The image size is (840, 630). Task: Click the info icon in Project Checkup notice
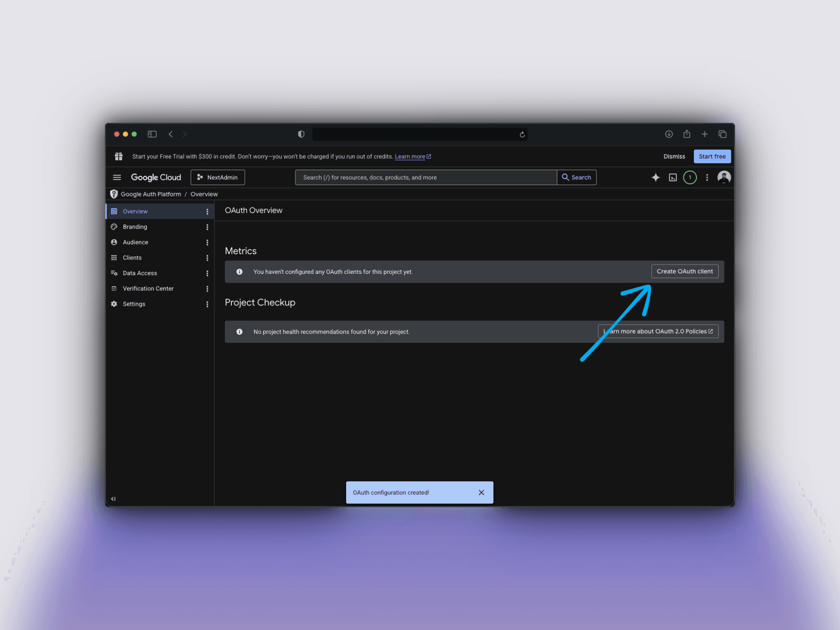[x=239, y=332]
